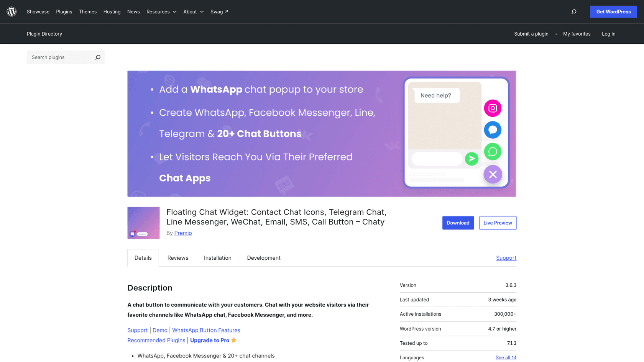This screenshot has height=362, width=644.
Task: Submit plugin search via magnifier icon
Action: 98,57
